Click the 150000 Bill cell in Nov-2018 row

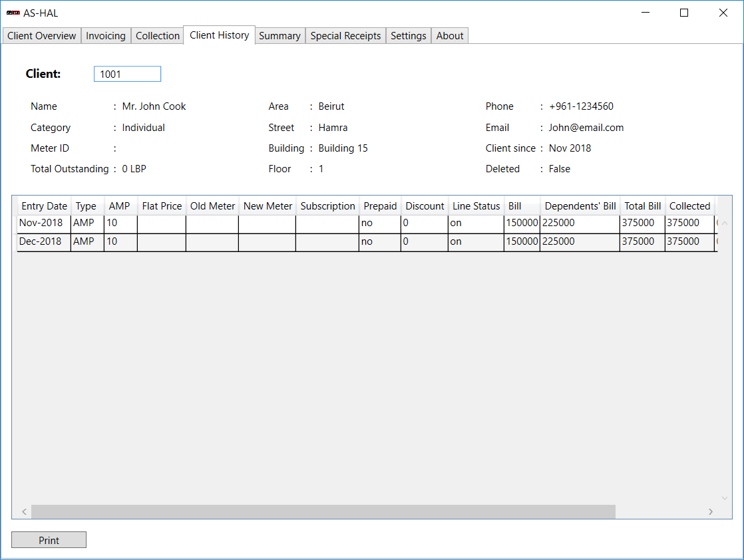click(x=522, y=223)
